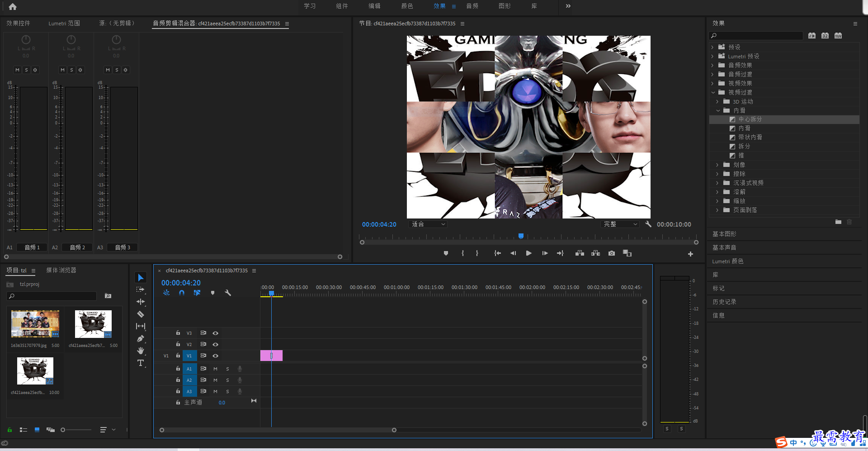868x451 pixels.
Task: Select the Type tool
Action: click(x=141, y=363)
